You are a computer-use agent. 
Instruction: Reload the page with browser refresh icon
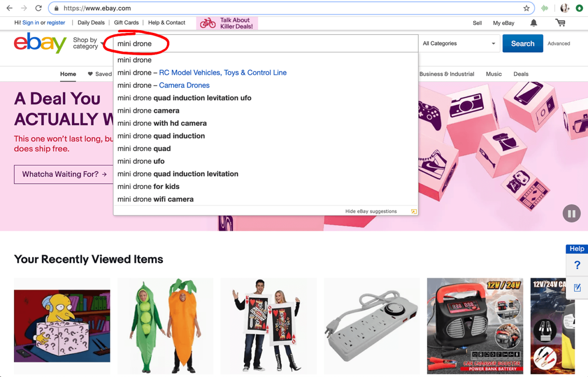click(39, 8)
